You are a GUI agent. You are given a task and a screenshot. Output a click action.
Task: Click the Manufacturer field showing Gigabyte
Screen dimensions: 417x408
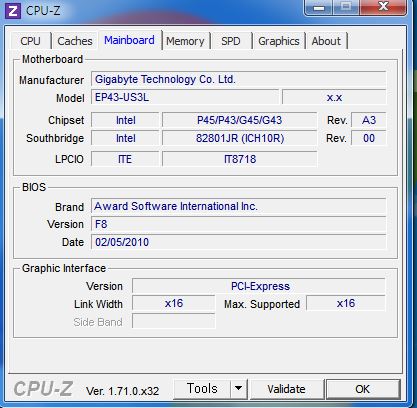[x=239, y=79]
